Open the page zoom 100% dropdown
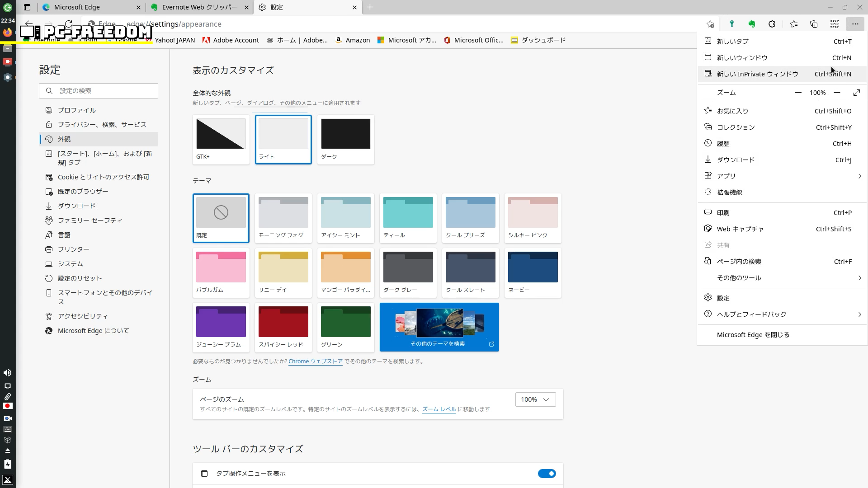Screen dimensions: 868x488 (535, 399)
